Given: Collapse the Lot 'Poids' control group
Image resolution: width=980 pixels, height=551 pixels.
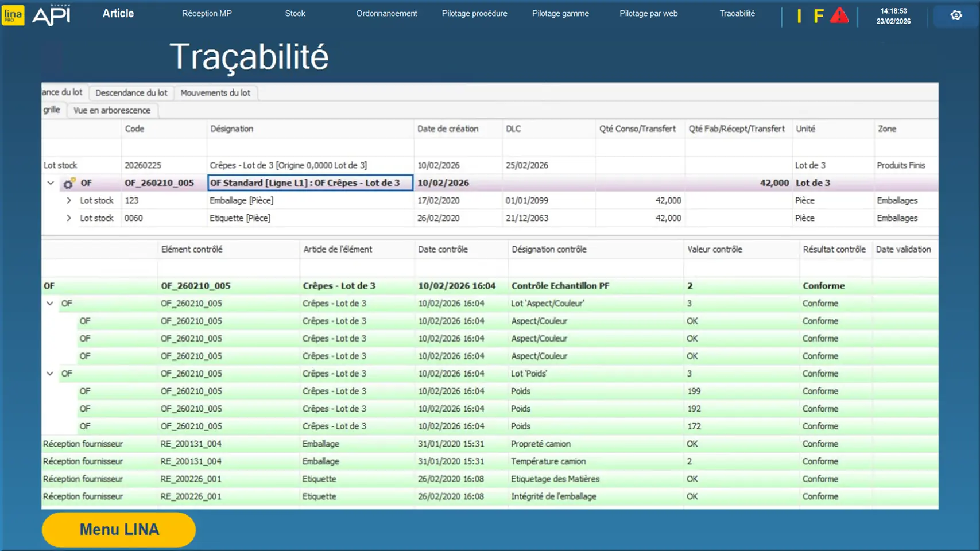Looking at the screenshot, I should [x=50, y=374].
